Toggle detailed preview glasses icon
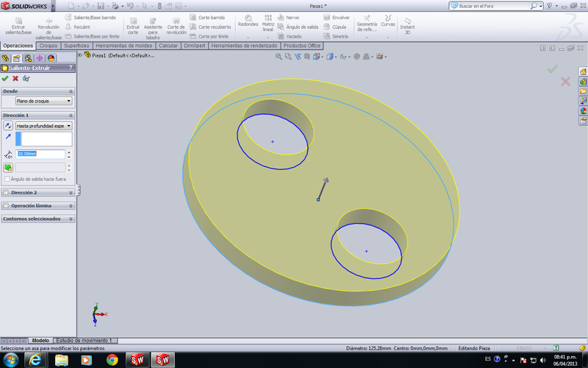Screen dimensions: 588x368 (x=26, y=78)
